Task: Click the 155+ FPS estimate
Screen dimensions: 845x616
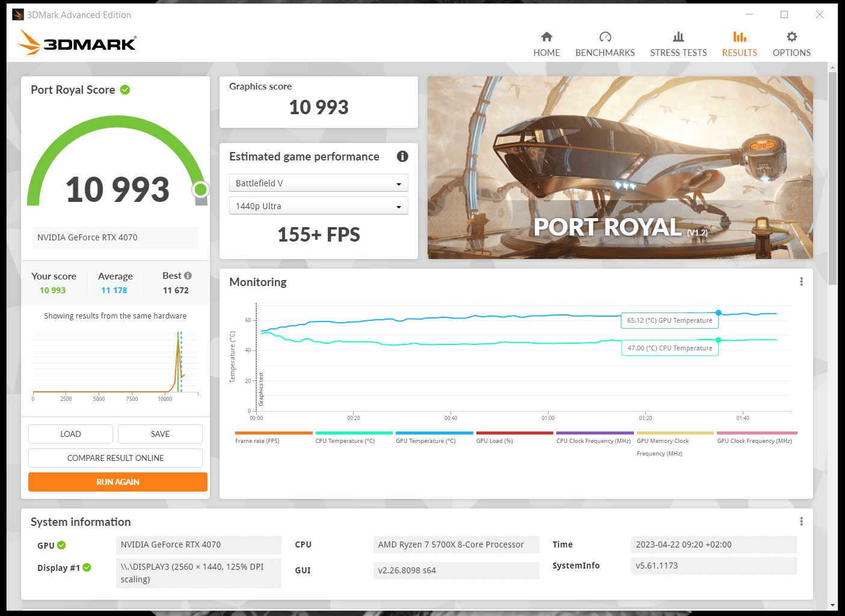Action: click(319, 234)
